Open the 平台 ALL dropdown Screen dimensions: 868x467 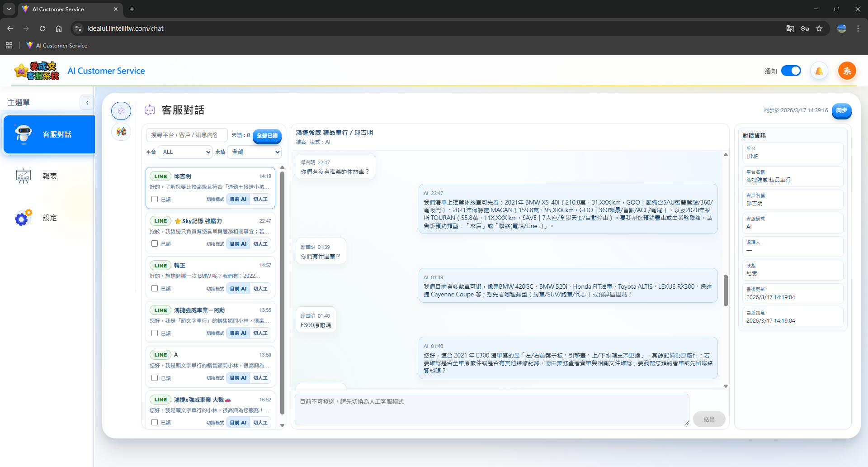point(185,152)
